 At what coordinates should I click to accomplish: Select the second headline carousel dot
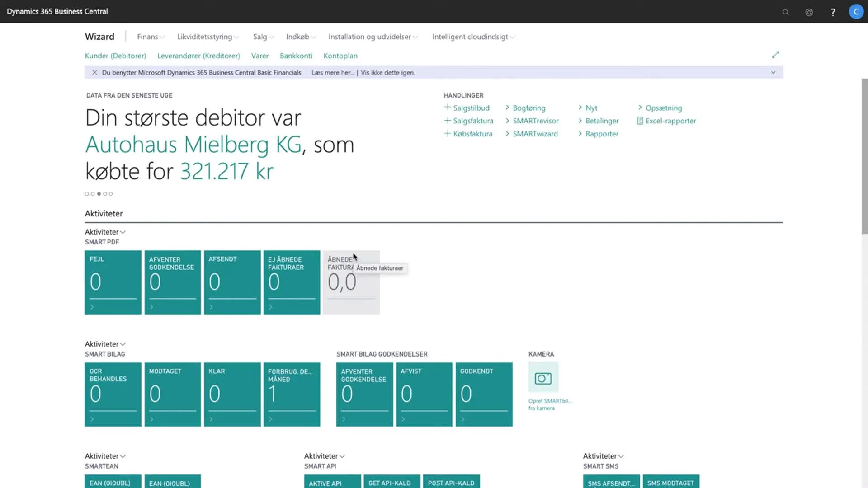[x=93, y=194]
